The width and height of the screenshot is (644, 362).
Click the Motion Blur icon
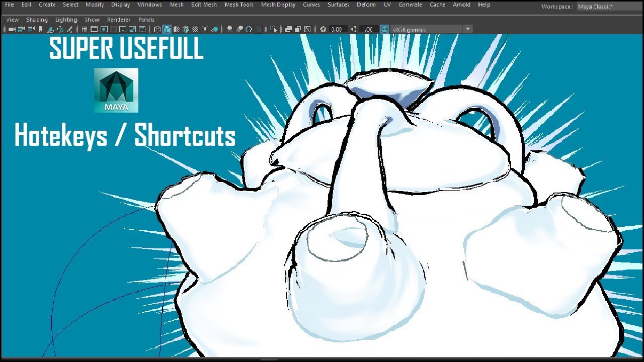pyautogui.click(x=239, y=29)
